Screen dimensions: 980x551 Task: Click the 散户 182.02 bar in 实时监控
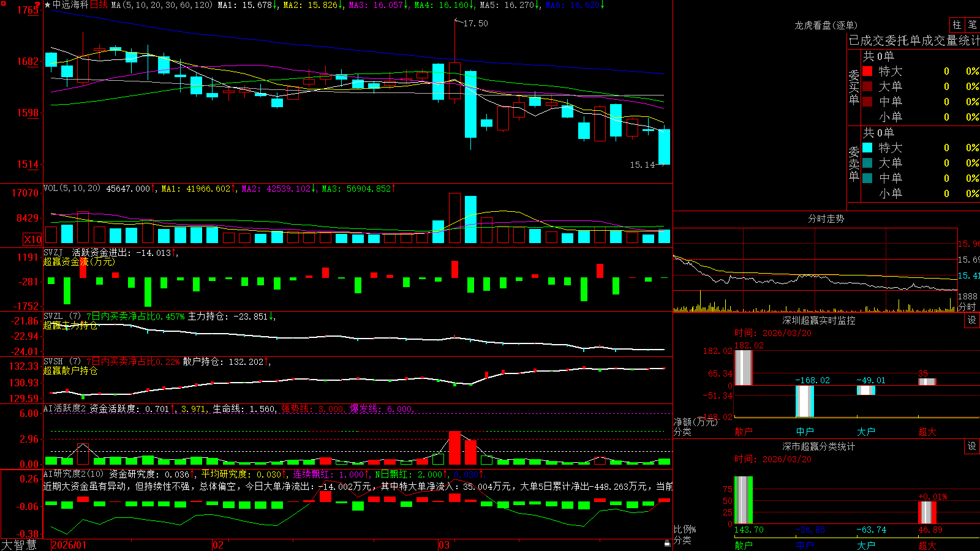click(x=743, y=367)
